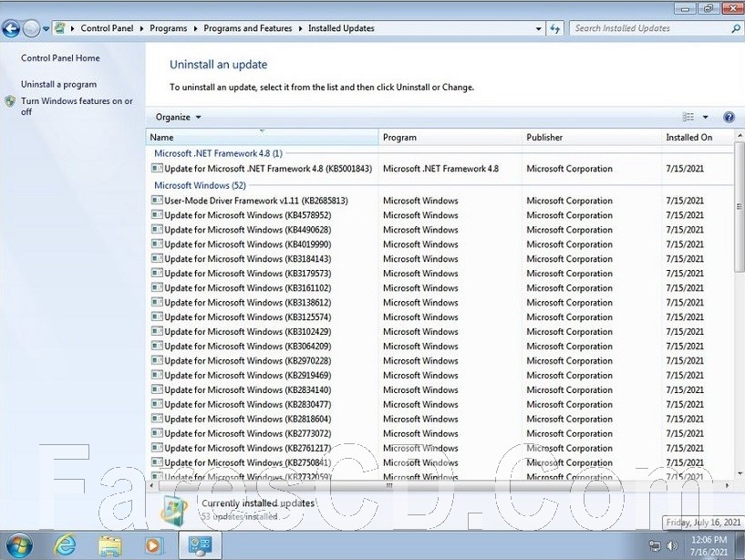
Task: Launch Windows Media Player from the taskbar
Action: 153,545
